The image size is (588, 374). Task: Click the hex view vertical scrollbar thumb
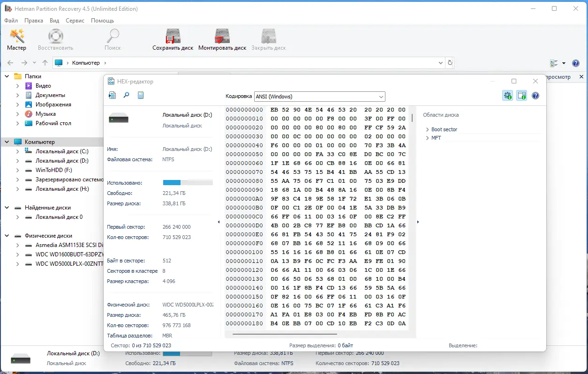coord(412,117)
